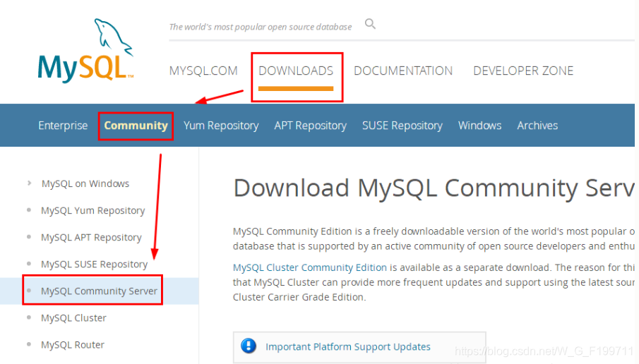This screenshot has height=364, width=639.
Task: Open MySQL SUSE Repository sidebar link
Action: [x=94, y=265]
